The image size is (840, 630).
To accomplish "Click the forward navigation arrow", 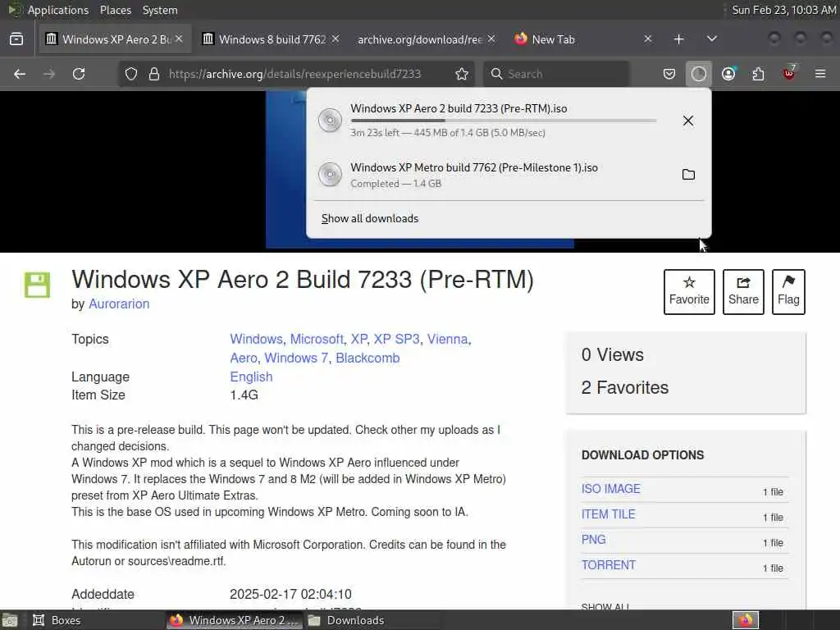I will click(x=49, y=74).
